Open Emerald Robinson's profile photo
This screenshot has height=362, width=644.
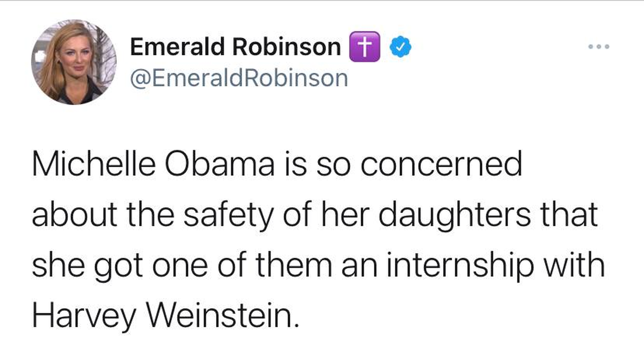tap(74, 62)
